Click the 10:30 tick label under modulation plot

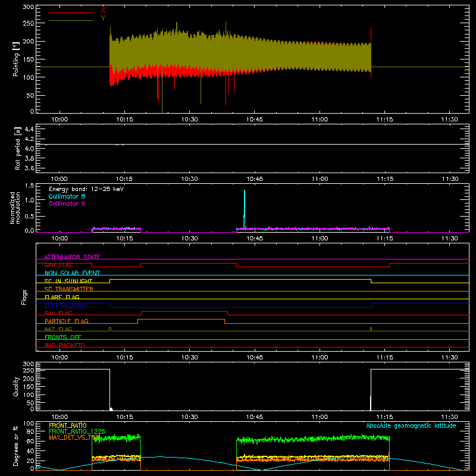point(189,239)
